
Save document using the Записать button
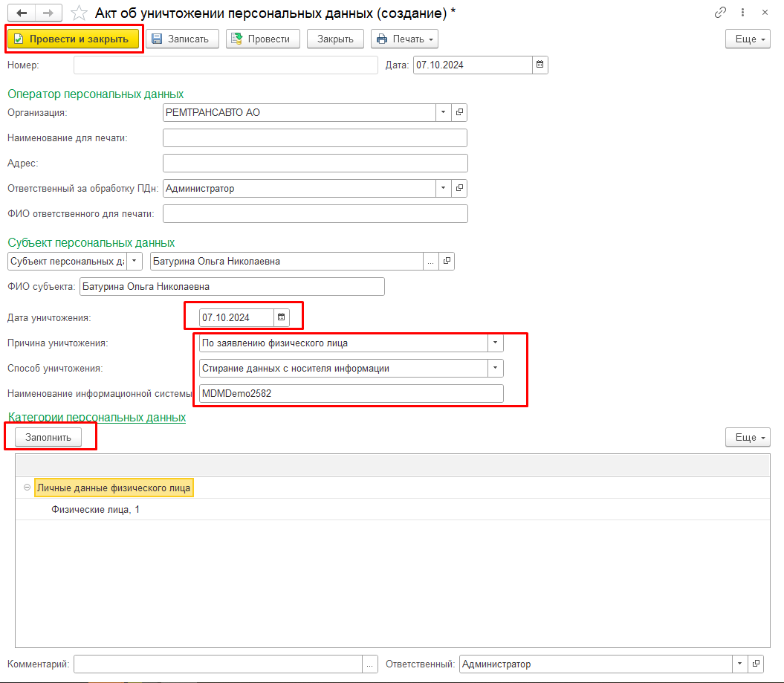[182, 39]
